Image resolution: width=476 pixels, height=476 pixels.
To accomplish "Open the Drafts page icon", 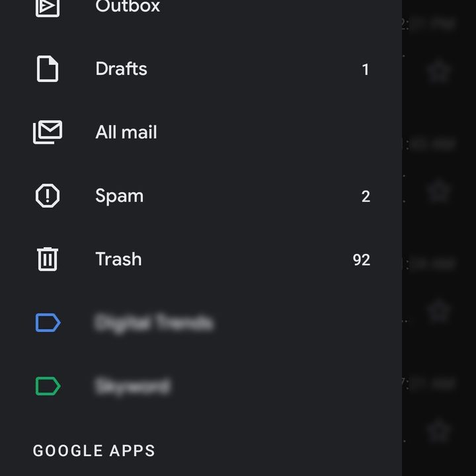I will tap(48, 69).
